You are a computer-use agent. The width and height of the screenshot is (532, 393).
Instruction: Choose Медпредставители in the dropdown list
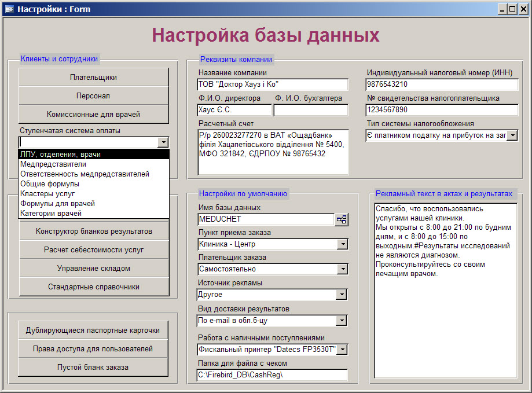pos(94,164)
